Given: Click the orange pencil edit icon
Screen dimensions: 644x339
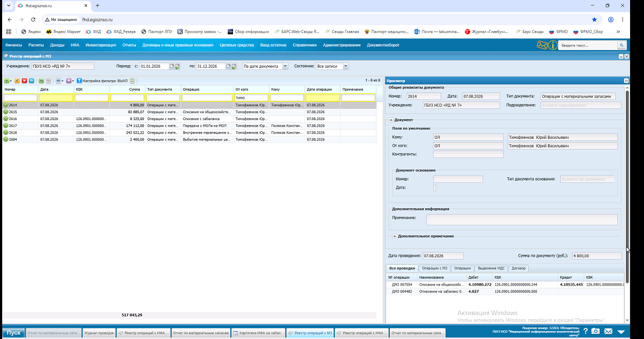Looking at the screenshot, I should pos(17,81).
